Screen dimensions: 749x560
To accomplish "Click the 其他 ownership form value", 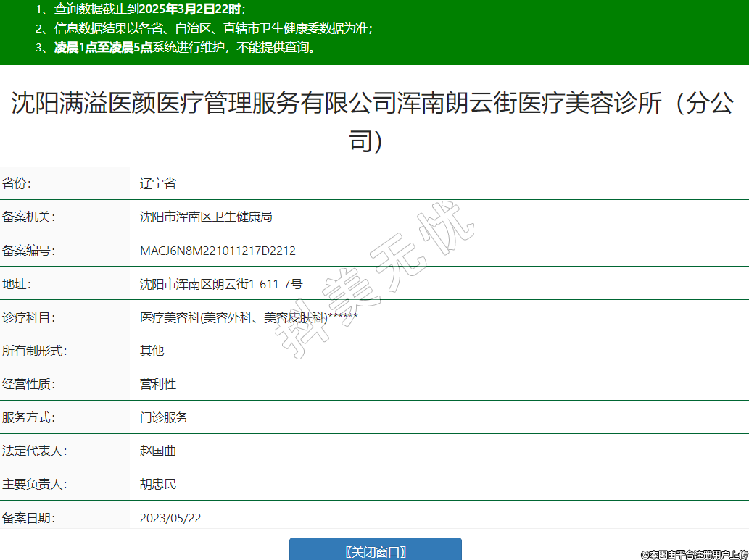I will tap(152, 351).
